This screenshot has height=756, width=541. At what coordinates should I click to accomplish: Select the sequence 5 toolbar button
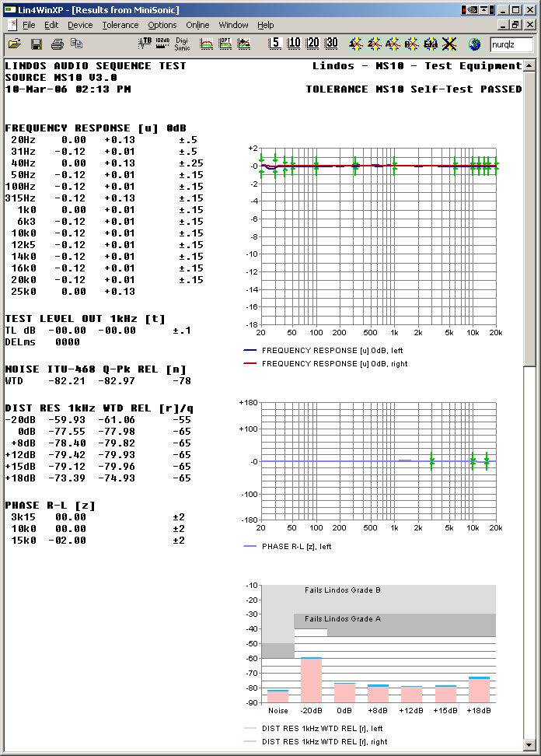[274, 44]
